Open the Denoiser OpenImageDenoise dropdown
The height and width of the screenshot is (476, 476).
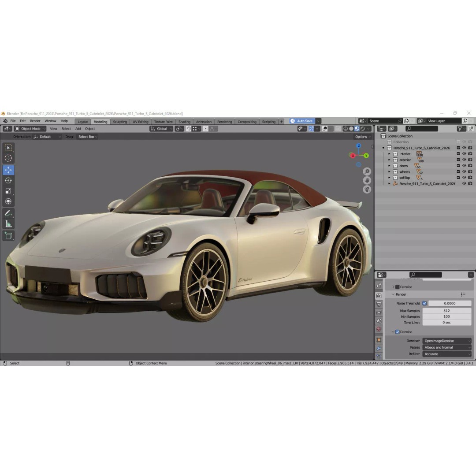(x=447, y=341)
